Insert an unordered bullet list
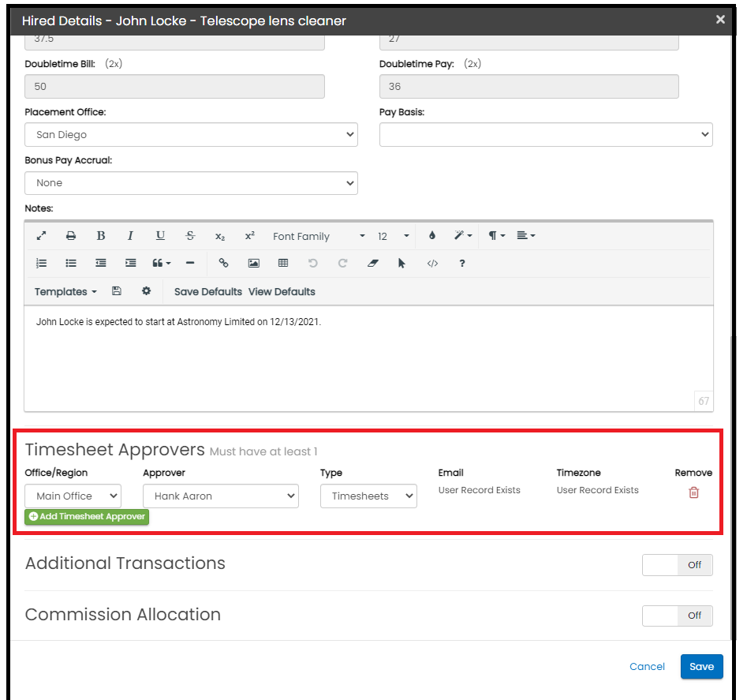The height and width of the screenshot is (700, 747). coord(71,263)
